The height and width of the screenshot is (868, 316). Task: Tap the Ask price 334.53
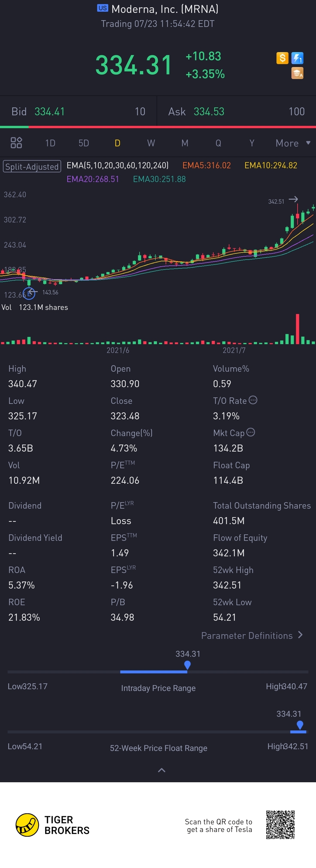tap(209, 111)
